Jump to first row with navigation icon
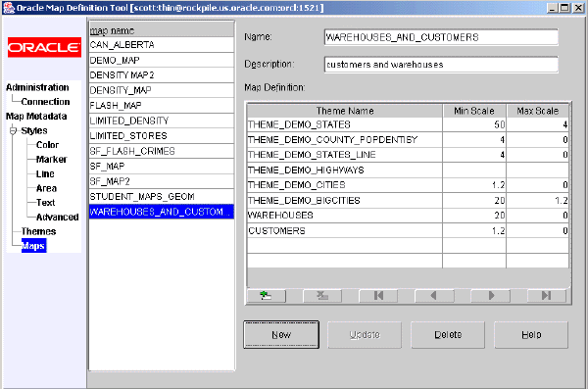The height and width of the screenshot is (389, 588). pos(378,296)
